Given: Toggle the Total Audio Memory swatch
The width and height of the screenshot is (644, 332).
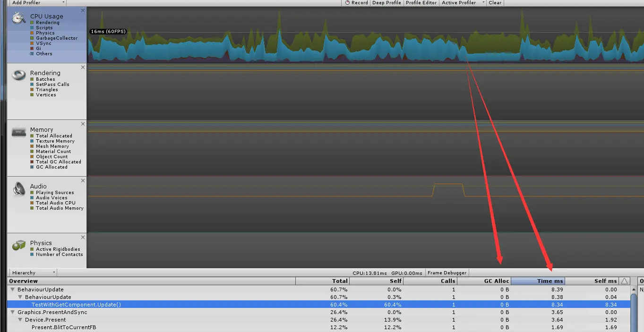Looking at the screenshot, I should point(32,208).
